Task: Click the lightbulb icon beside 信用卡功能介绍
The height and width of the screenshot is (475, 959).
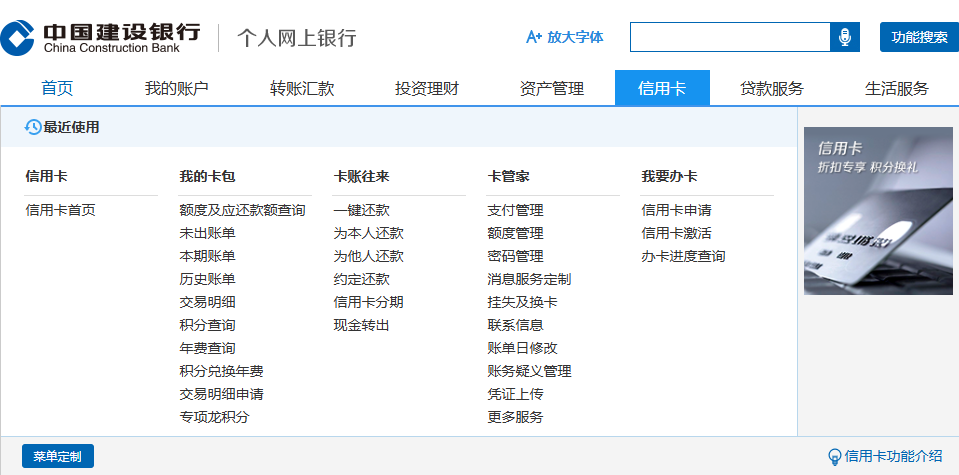Action: tap(834, 456)
